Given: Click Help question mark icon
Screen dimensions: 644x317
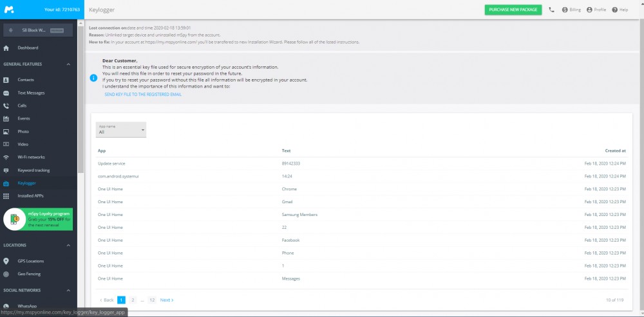Looking at the screenshot, I should click(615, 10).
